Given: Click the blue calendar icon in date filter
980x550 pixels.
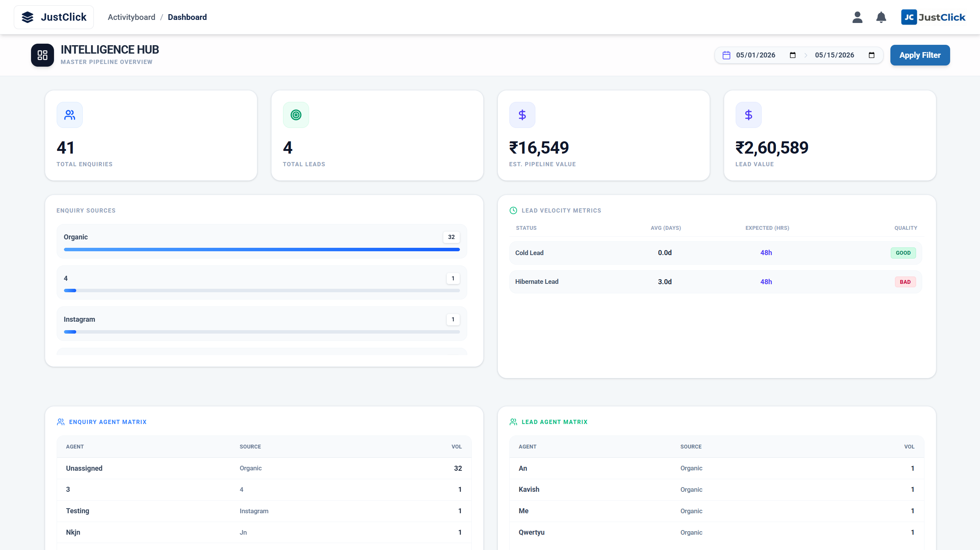Looking at the screenshot, I should (x=726, y=55).
